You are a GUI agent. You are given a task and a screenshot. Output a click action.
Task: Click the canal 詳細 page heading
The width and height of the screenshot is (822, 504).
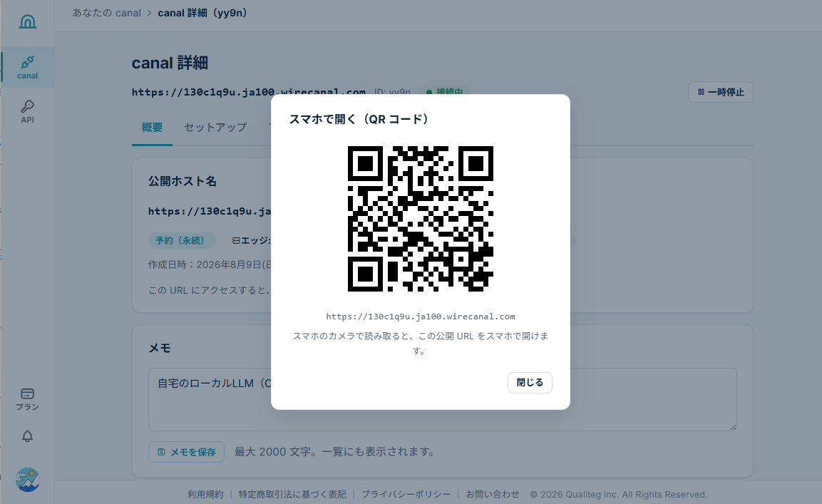170,63
